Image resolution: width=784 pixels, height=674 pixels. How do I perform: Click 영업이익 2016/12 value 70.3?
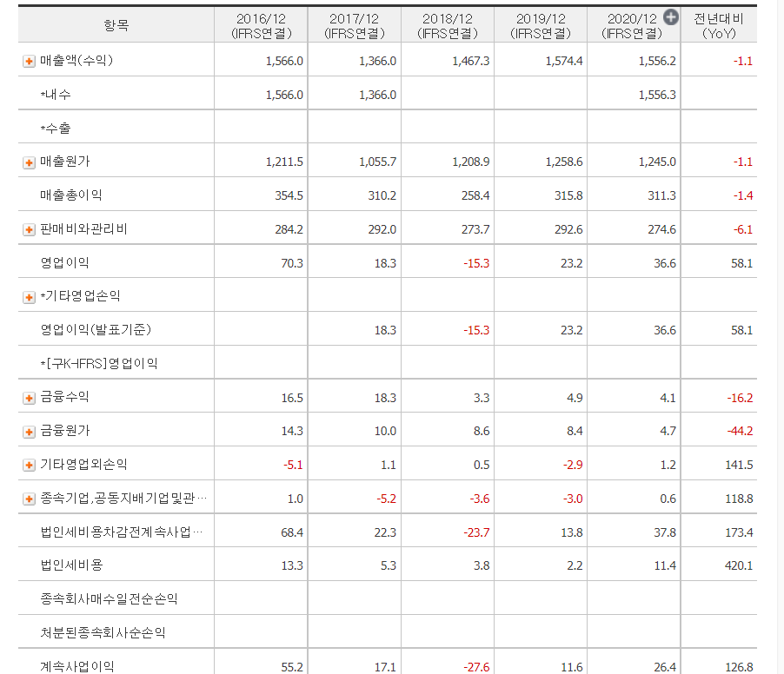pyautogui.click(x=292, y=263)
